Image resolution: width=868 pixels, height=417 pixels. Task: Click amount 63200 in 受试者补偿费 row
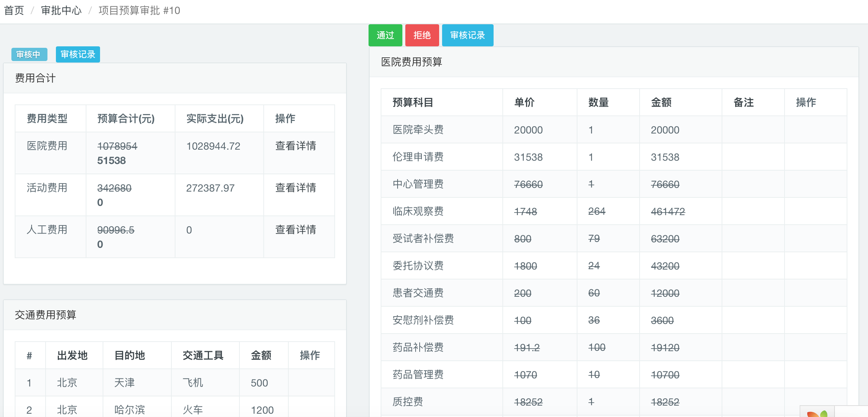click(665, 239)
